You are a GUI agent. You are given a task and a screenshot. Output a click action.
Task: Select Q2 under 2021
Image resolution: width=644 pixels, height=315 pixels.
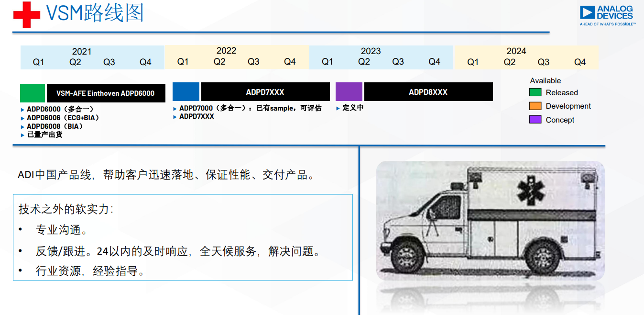[75, 62]
